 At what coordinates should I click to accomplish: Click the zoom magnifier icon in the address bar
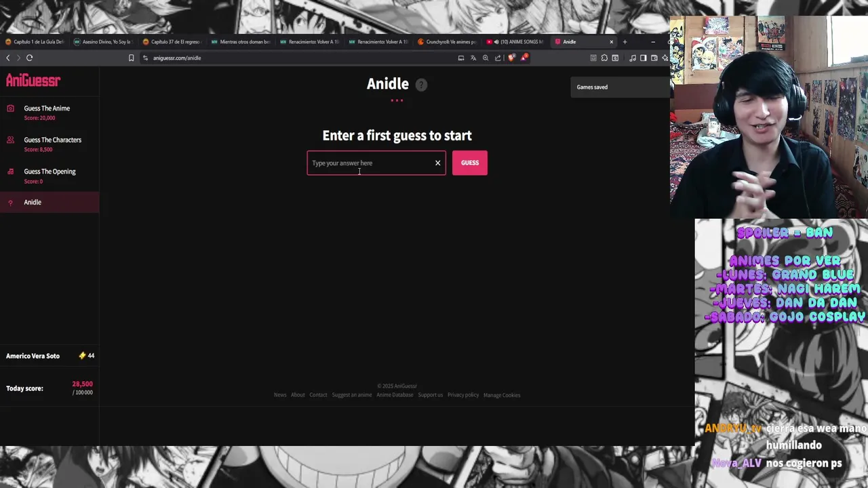[486, 58]
